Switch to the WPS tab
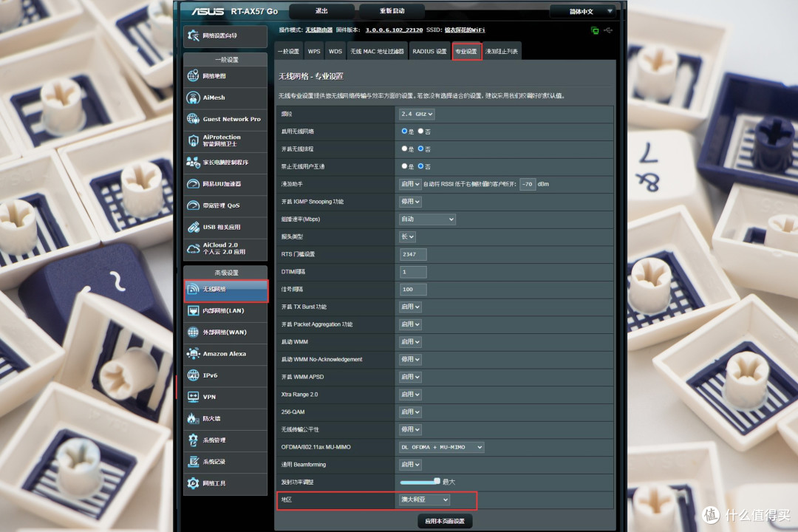The height and width of the screenshot is (532, 798). 314,52
